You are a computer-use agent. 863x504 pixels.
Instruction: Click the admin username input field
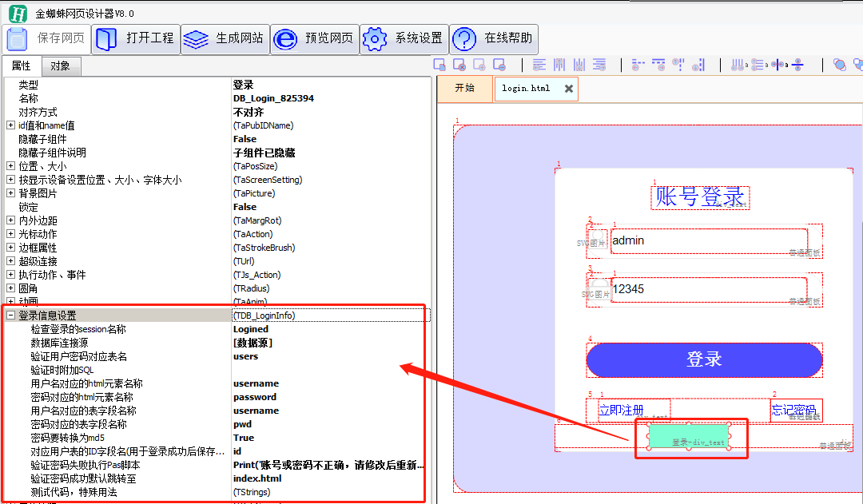pyautogui.click(x=708, y=240)
